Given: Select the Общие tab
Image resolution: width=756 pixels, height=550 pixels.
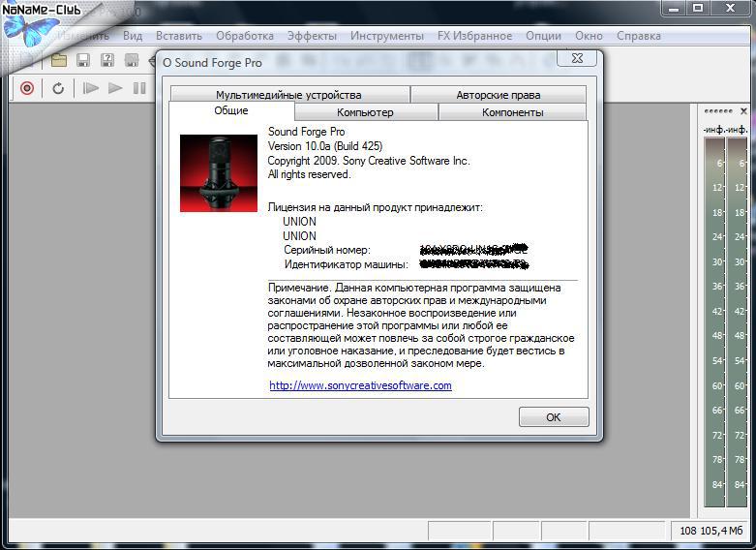Looking at the screenshot, I should tap(231, 110).
